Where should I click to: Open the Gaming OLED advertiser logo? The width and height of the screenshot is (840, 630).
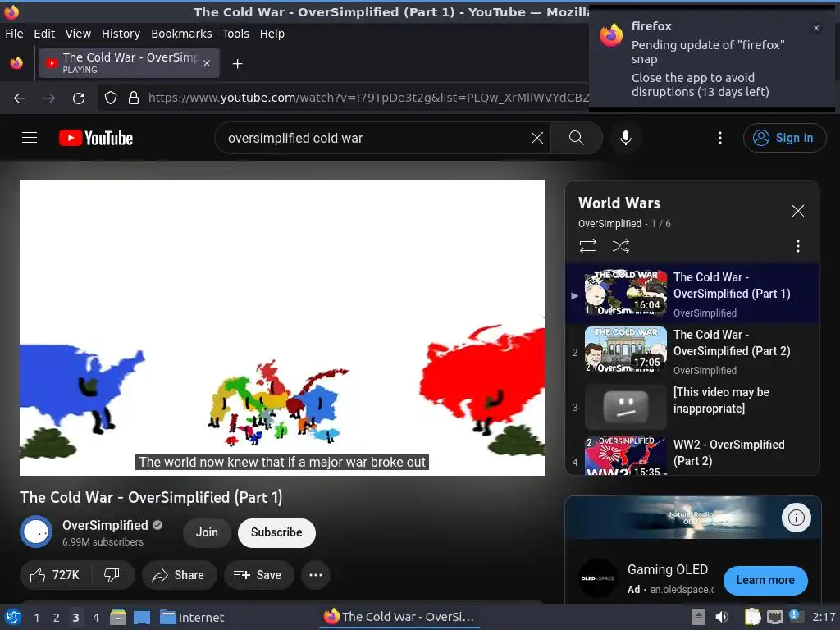click(x=598, y=578)
